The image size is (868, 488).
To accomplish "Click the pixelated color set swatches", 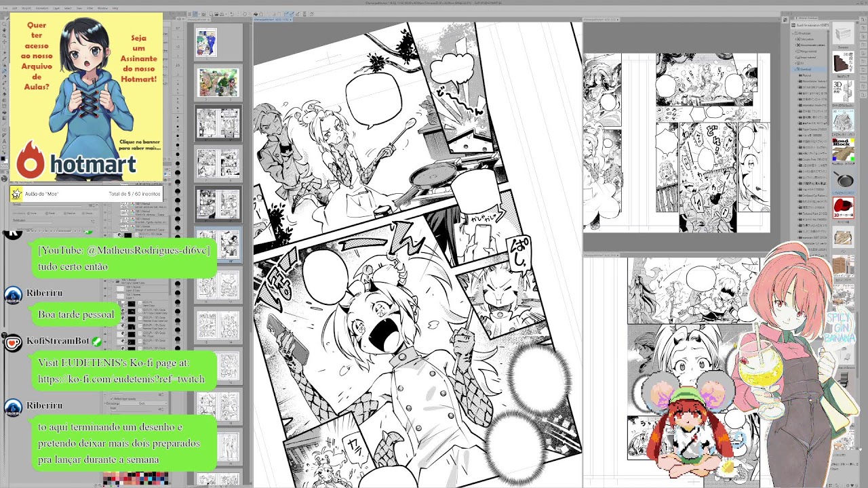I will click(136, 479).
